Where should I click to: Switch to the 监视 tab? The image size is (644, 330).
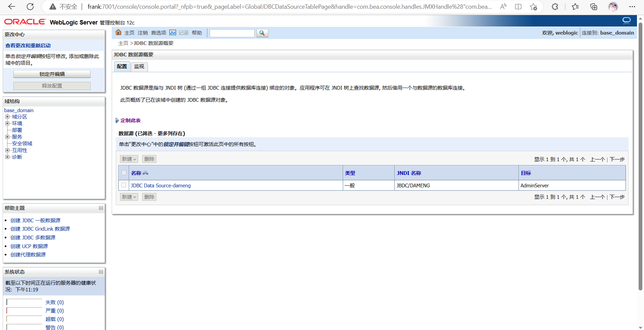coord(139,66)
